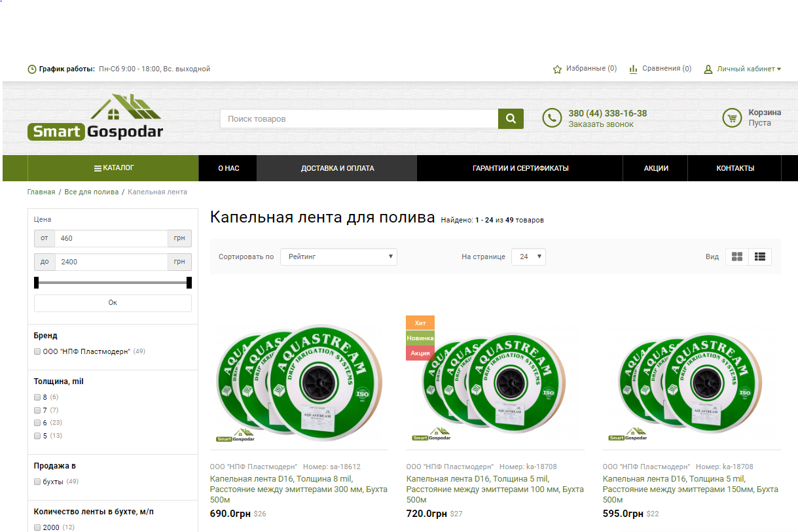Open product title with эмиттерами 150мм

pyautogui.click(x=691, y=489)
